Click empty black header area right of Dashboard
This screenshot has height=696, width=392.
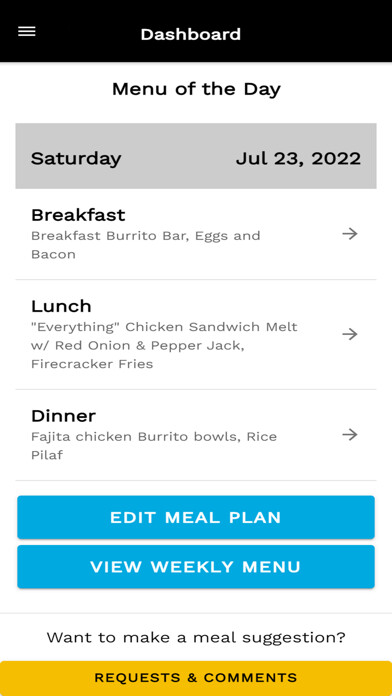click(315, 33)
